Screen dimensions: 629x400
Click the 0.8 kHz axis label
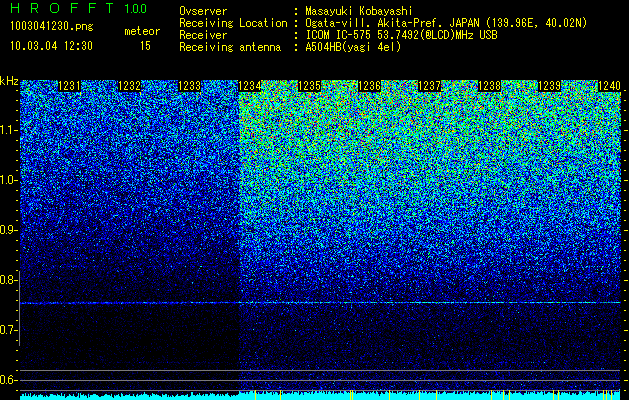(8, 280)
